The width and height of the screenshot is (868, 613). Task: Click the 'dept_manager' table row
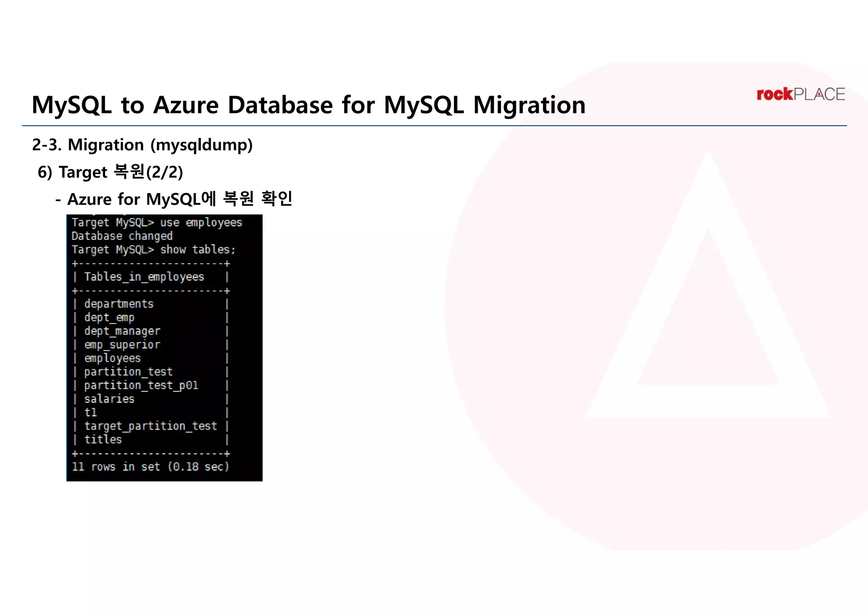pyautogui.click(x=151, y=331)
